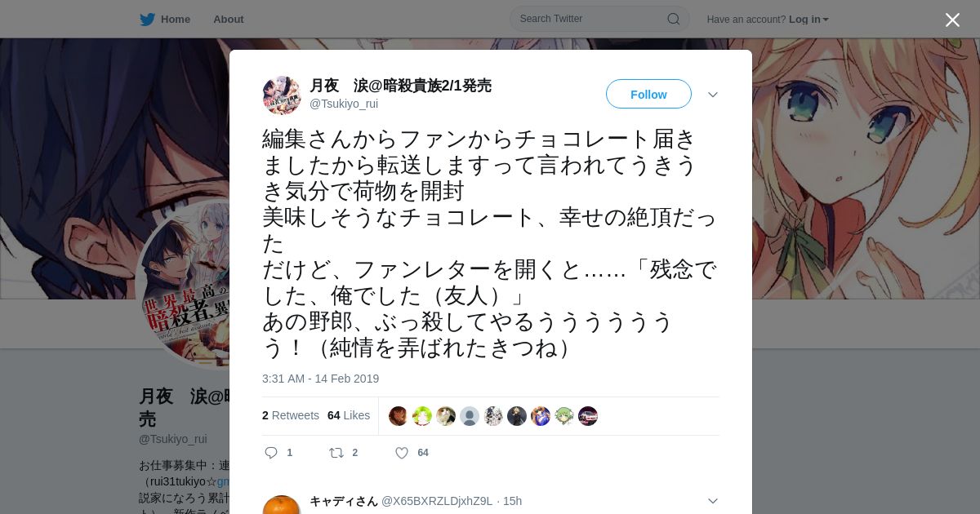Expand options chevron on キャディさん's reply
Screen dimensions: 980x514
click(x=712, y=501)
